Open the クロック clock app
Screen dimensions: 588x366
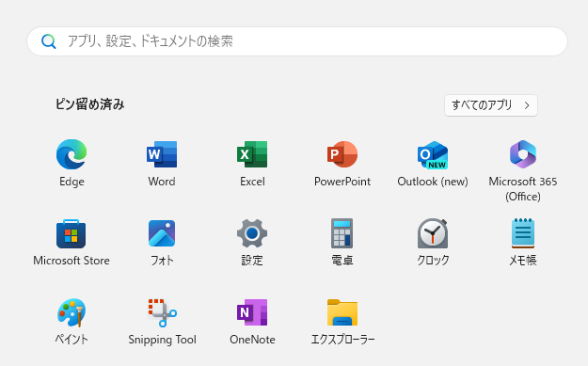point(433,233)
